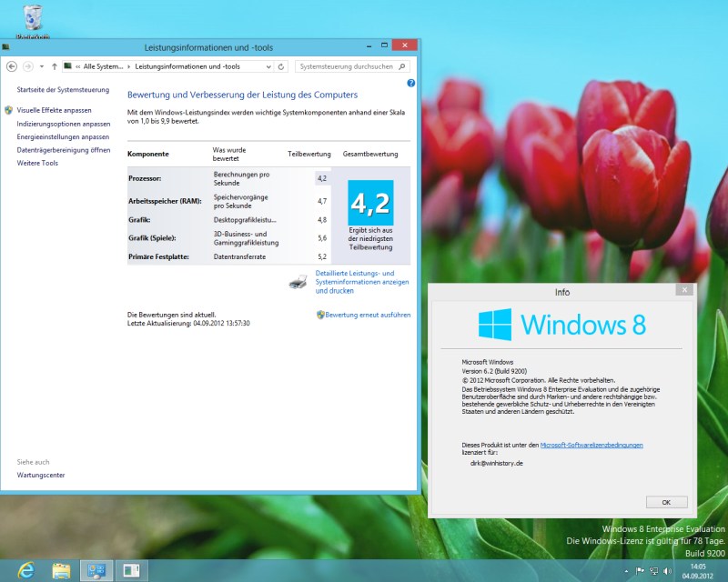Refresh the control panel address bar

pos(281,66)
